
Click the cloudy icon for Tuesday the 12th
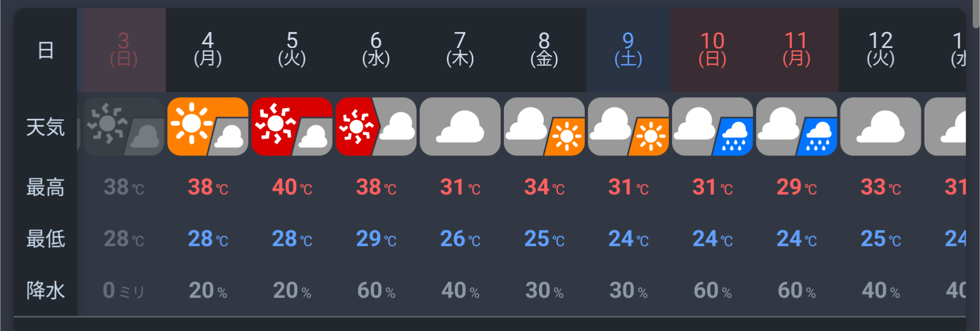click(881, 127)
